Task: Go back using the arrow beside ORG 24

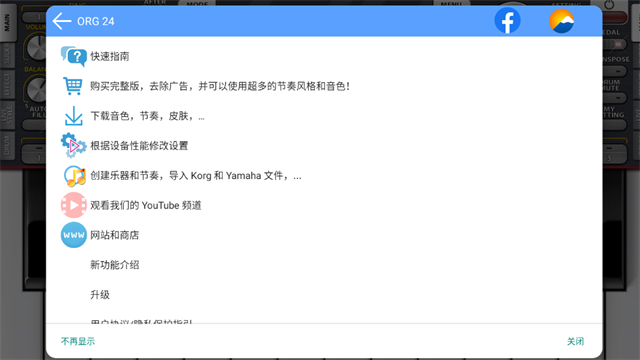Action: (62, 21)
